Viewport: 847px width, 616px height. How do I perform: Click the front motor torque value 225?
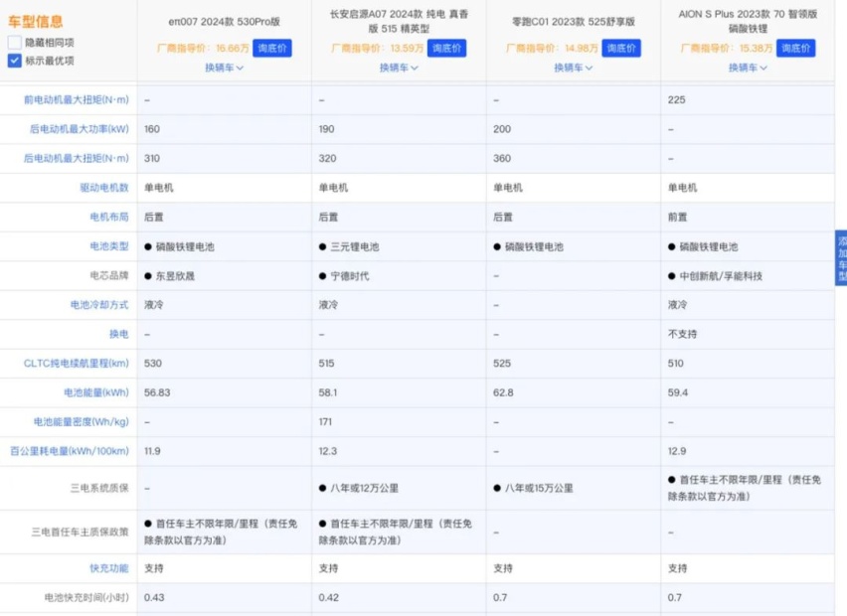676,100
